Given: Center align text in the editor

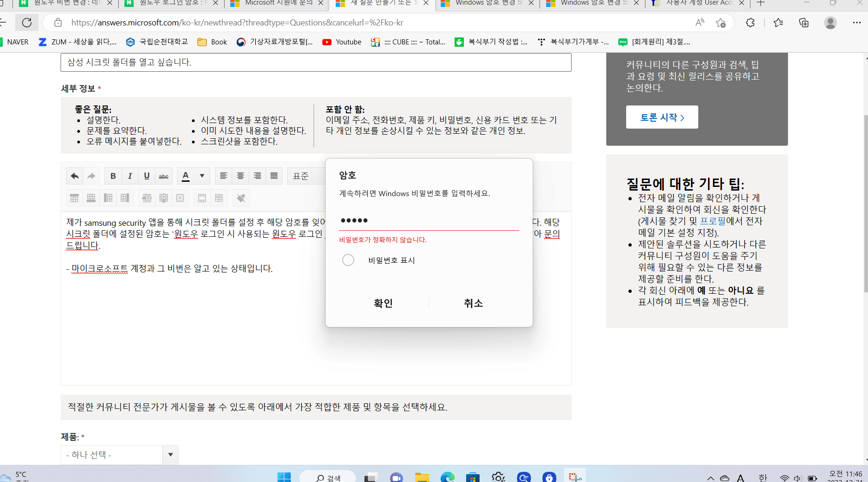Looking at the screenshot, I should point(240,176).
